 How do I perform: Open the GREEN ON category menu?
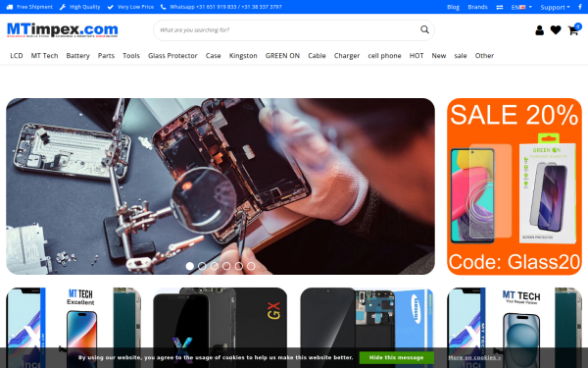click(282, 56)
